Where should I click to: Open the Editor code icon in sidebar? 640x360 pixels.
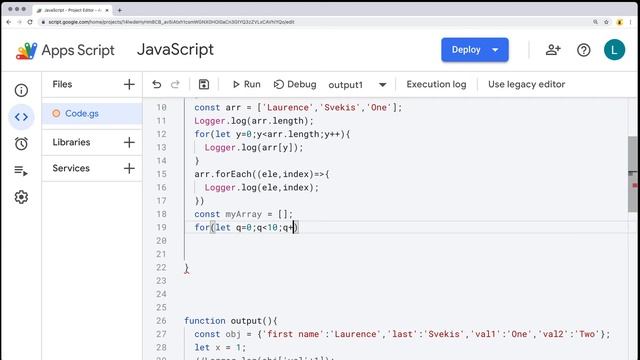coord(21,117)
